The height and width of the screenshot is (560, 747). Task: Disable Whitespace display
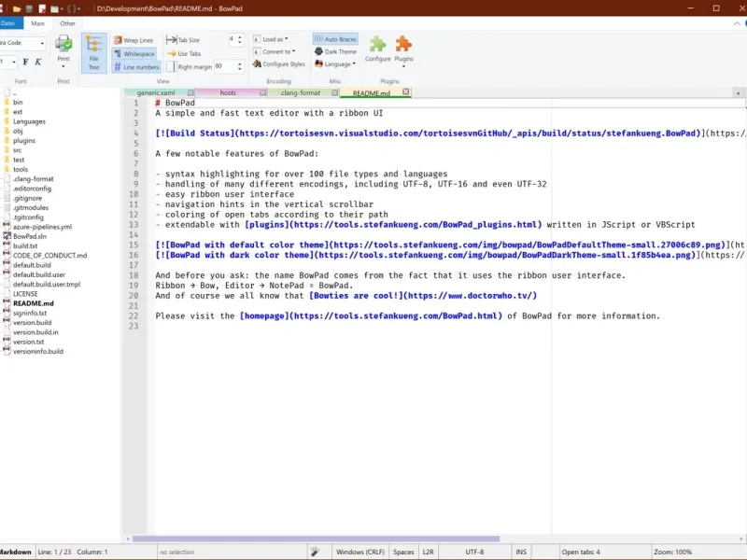pos(134,53)
